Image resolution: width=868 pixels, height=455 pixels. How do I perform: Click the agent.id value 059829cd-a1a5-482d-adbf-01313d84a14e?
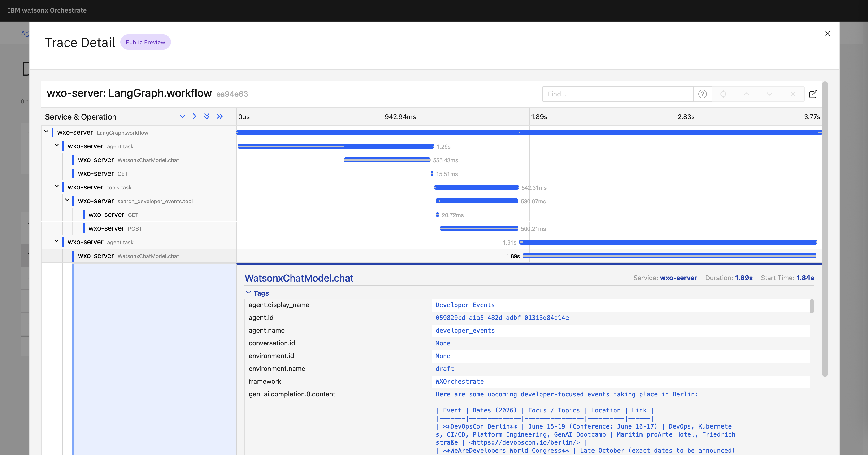[x=502, y=318]
